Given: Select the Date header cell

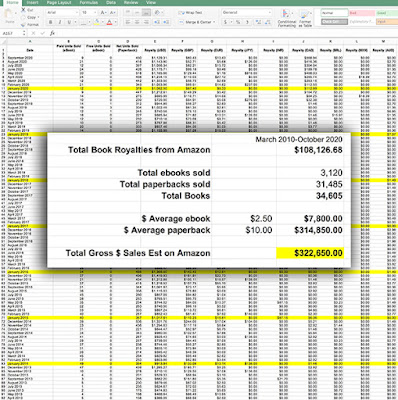Looking at the screenshot, I should click(x=30, y=50).
